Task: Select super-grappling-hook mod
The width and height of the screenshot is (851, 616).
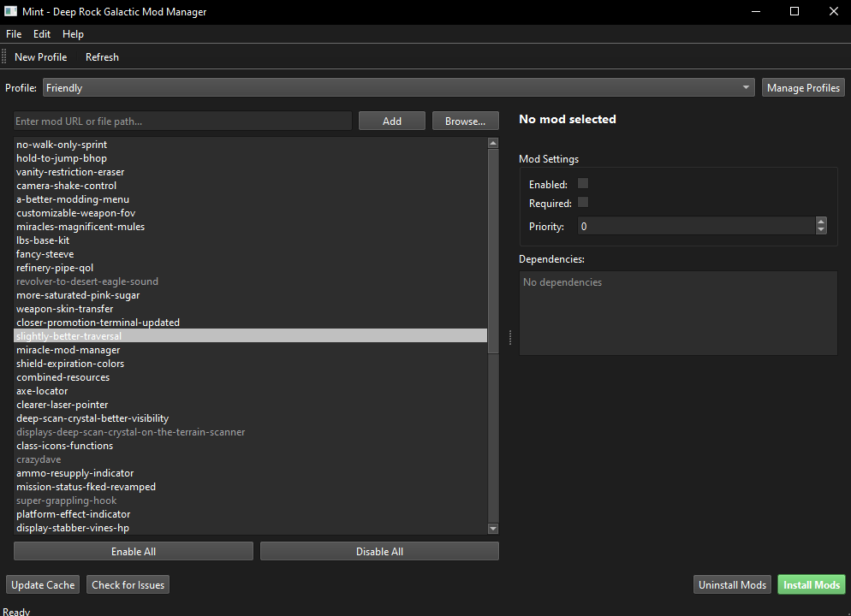Action: click(250, 500)
